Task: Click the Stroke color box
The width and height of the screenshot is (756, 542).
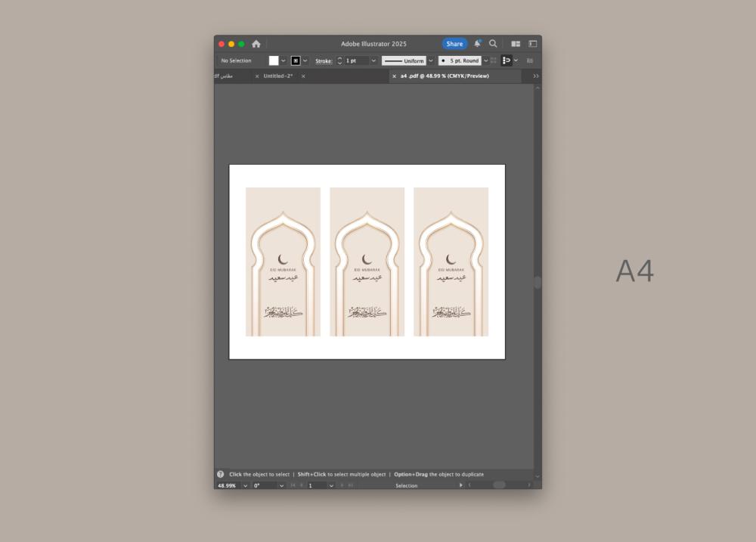Action: pyautogui.click(x=296, y=60)
